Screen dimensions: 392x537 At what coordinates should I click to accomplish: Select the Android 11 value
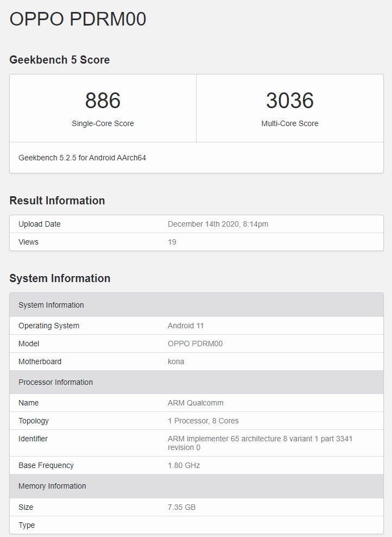185,326
